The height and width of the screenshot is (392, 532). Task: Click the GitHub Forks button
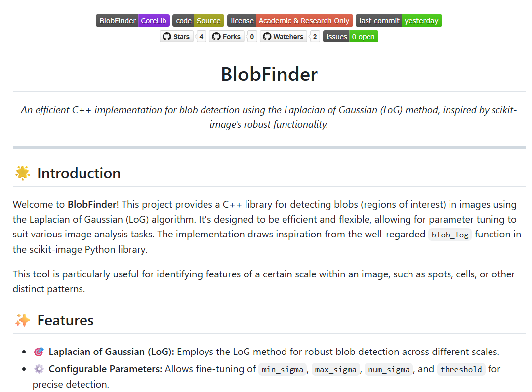[x=227, y=37]
